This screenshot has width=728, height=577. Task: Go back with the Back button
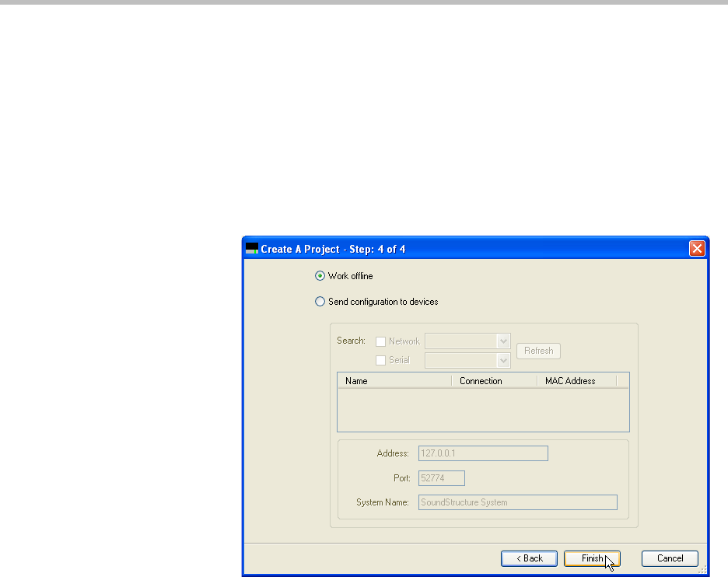coord(529,558)
